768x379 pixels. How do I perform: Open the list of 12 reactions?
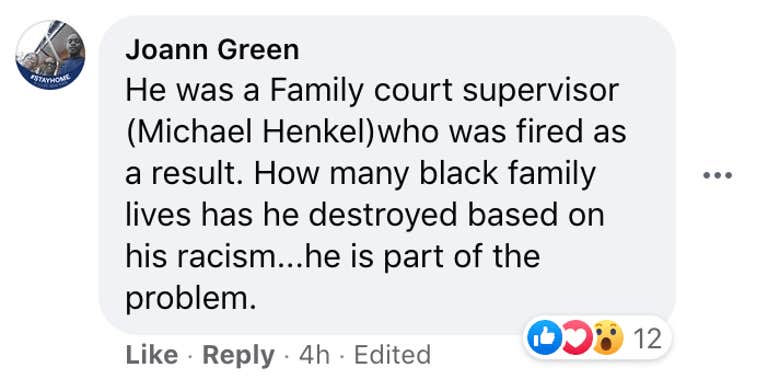[648, 339]
